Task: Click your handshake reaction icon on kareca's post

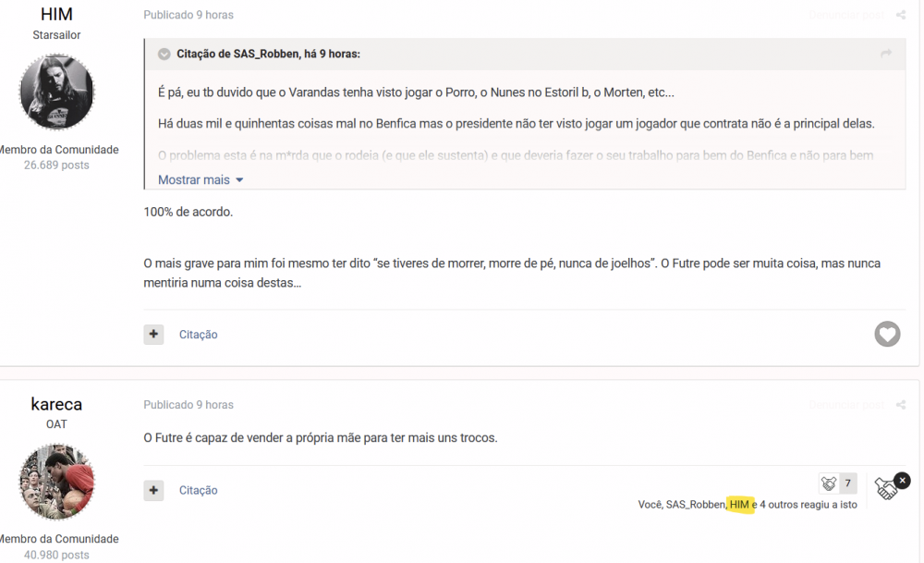Action: pos(884,489)
